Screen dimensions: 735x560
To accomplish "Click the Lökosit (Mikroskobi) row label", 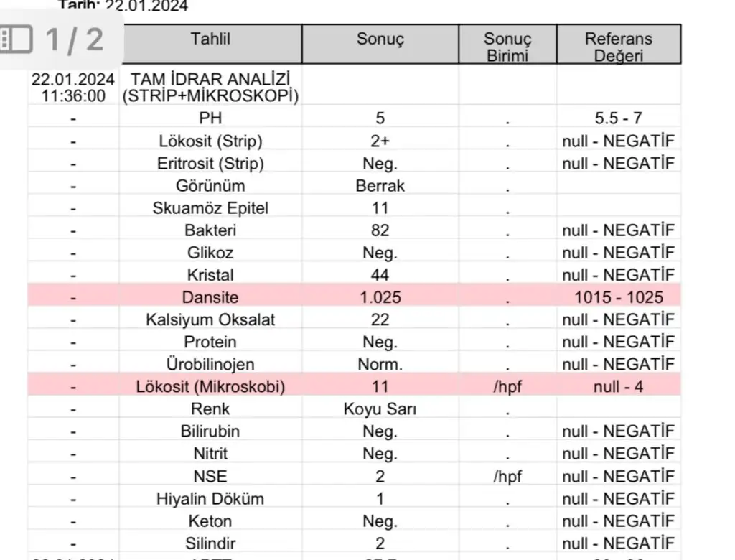I will pyautogui.click(x=210, y=387).
